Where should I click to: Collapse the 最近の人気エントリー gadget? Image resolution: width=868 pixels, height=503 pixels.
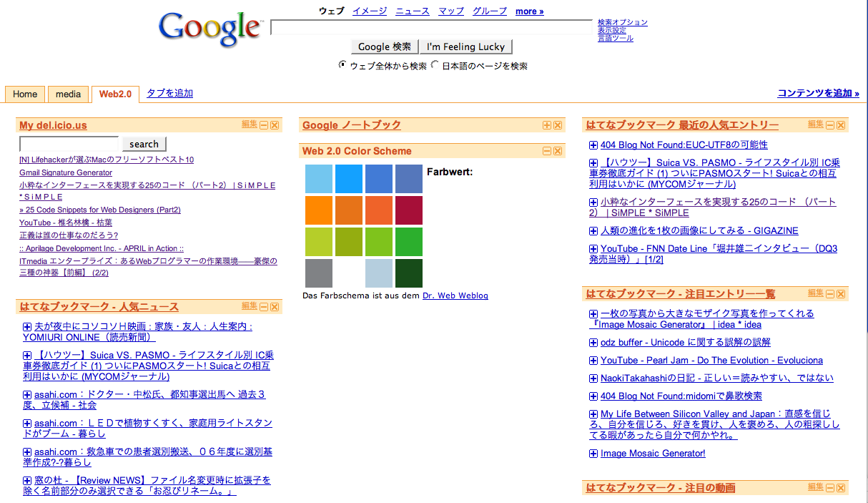pos(830,125)
